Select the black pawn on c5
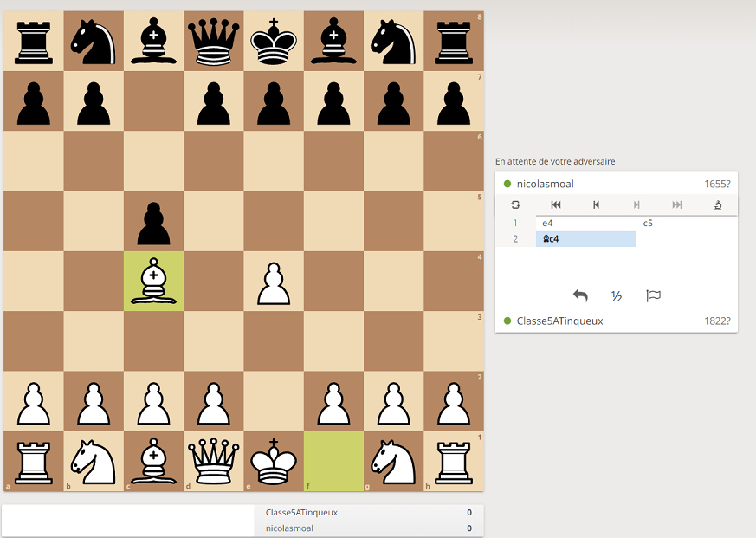Viewport: 756px width, 538px height. tap(153, 222)
